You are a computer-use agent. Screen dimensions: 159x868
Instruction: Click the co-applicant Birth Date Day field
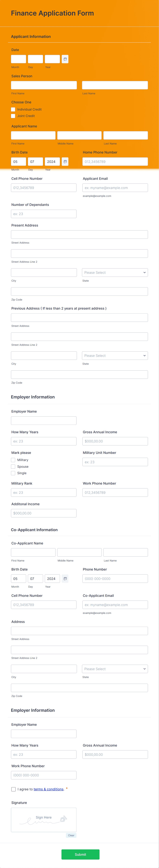(x=35, y=579)
